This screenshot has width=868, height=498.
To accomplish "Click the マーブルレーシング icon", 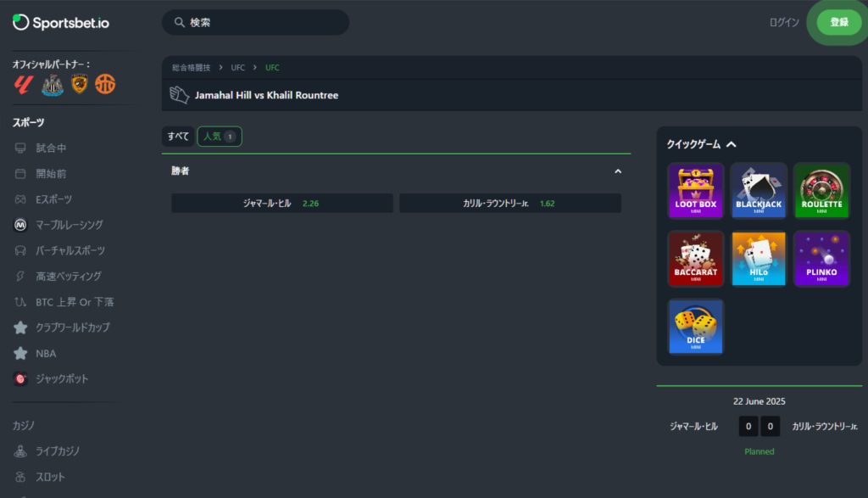I will pyautogui.click(x=20, y=225).
